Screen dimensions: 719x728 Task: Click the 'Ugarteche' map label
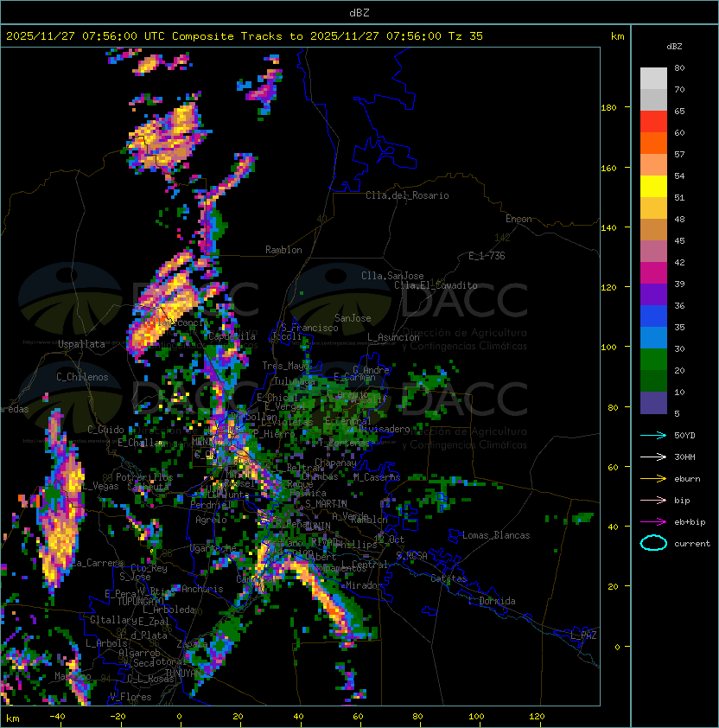(213, 548)
